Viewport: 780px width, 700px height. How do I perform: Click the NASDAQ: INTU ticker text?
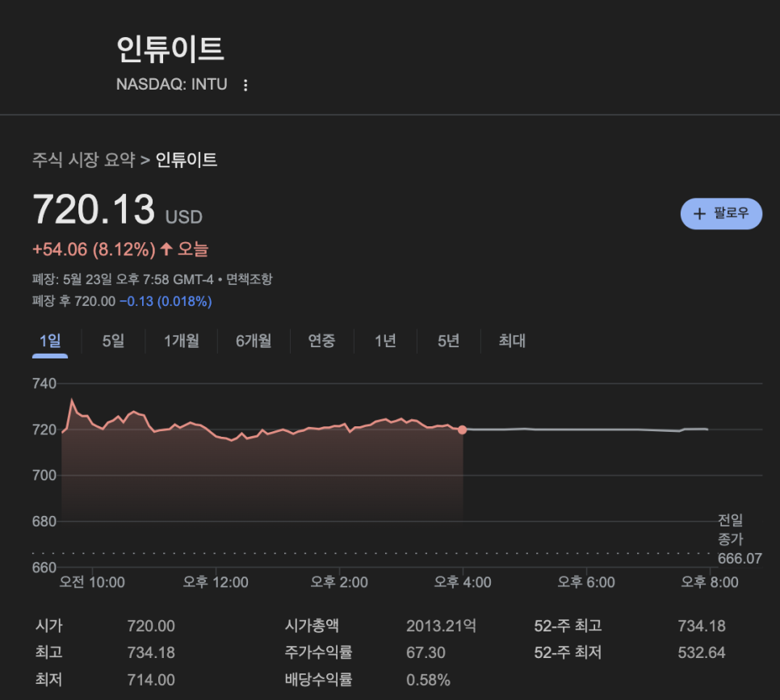(172, 85)
